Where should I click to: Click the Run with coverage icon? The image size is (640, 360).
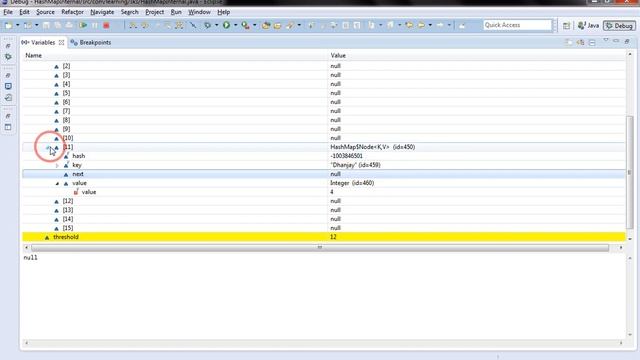[x=245, y=25]
